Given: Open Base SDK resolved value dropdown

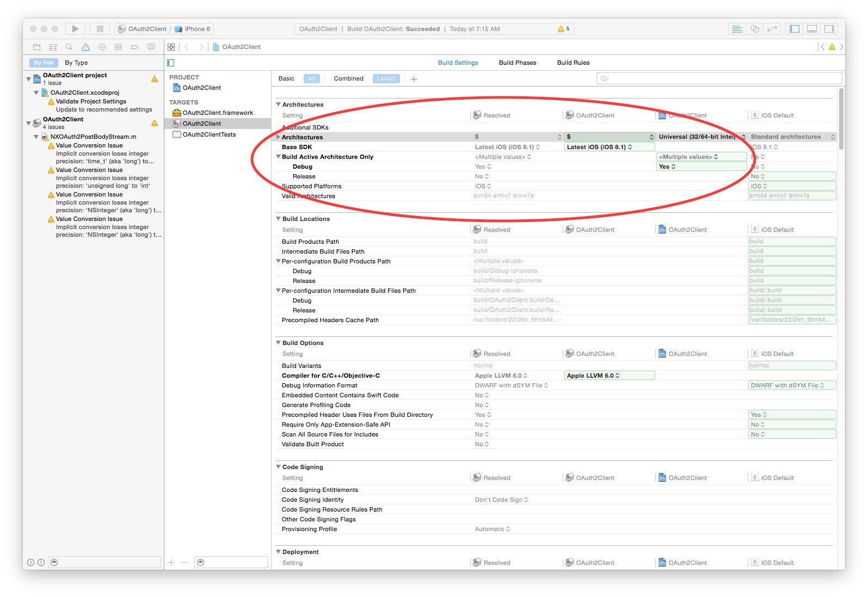Looking at the screenshot, I should pyautogui.click(x=507, y=147).
